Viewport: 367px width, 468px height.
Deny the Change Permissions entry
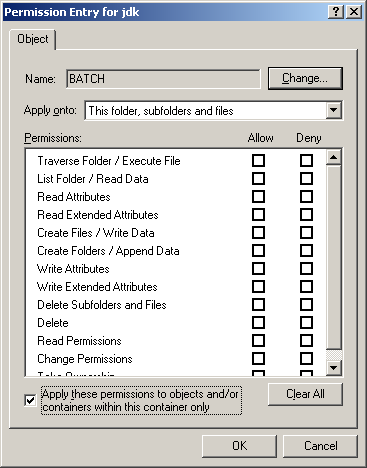tap(306, 358)
